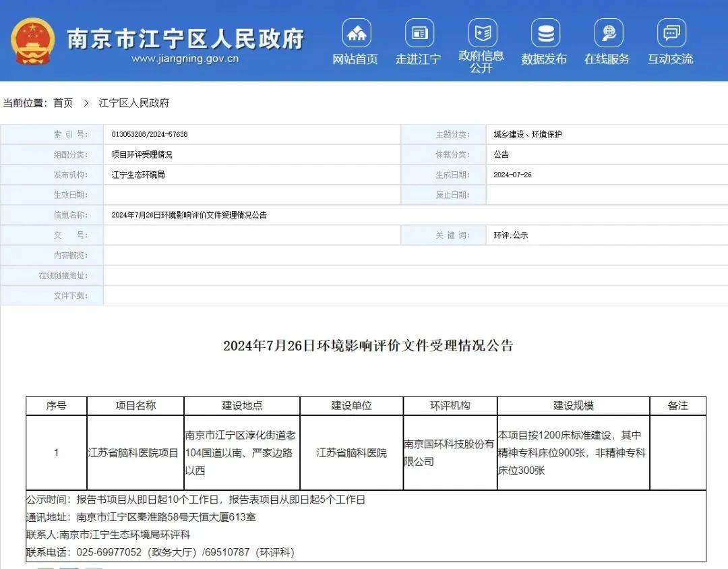This screenshot has width=728, height=569.
Task: Click the 环评机构 column header
Action: tap(450, 405)
